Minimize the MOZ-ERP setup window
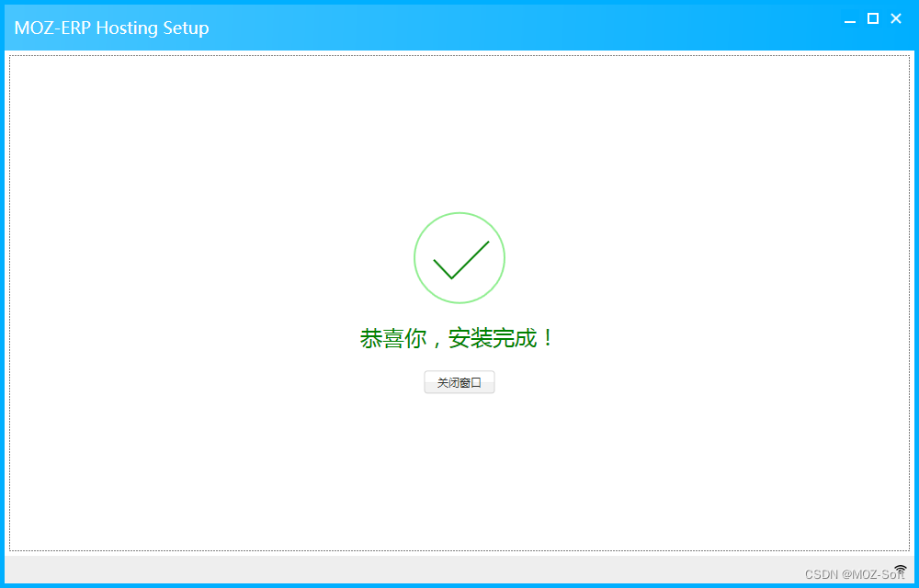Image resolution: width=919 pixels, height=588 pixels. 849,18
